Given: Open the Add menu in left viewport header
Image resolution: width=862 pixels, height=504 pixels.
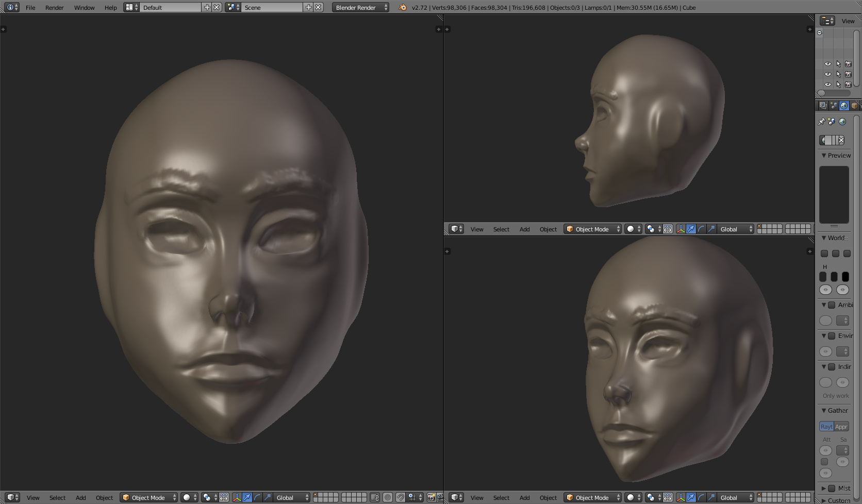Looking at the screenshot, I should [81, 497].
